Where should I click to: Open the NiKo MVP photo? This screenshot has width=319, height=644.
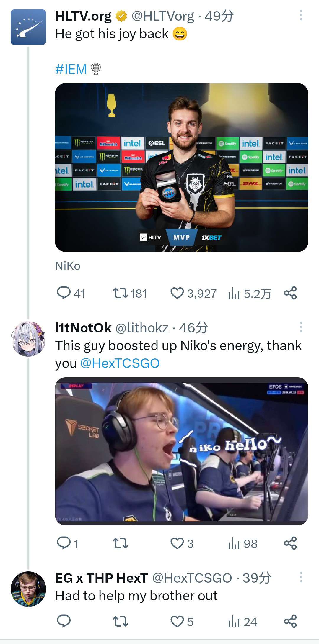click(181, 168)
